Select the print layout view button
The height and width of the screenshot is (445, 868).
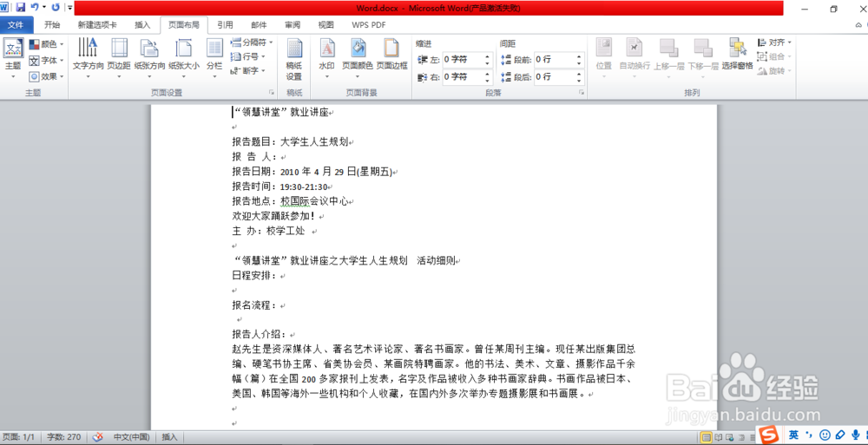point(706,438)
